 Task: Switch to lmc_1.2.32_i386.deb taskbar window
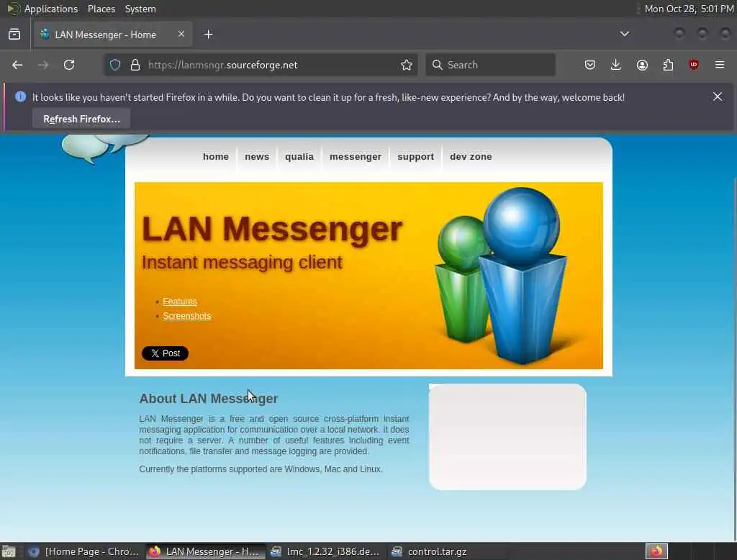click(x=325, y=551)
